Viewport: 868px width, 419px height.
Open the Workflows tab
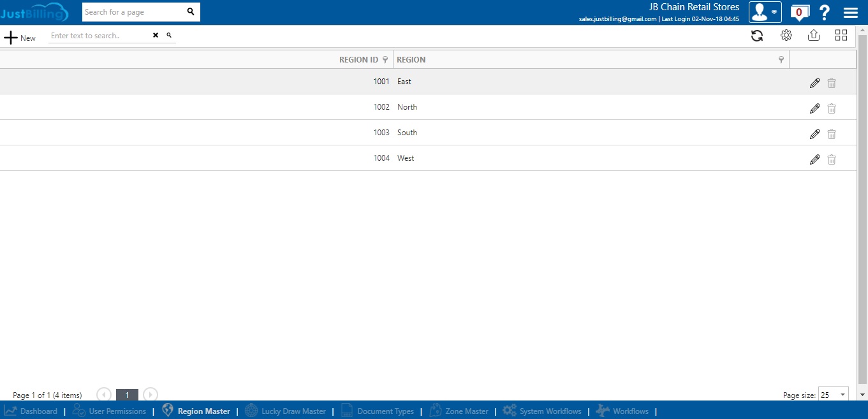click(x=622, y=411)
